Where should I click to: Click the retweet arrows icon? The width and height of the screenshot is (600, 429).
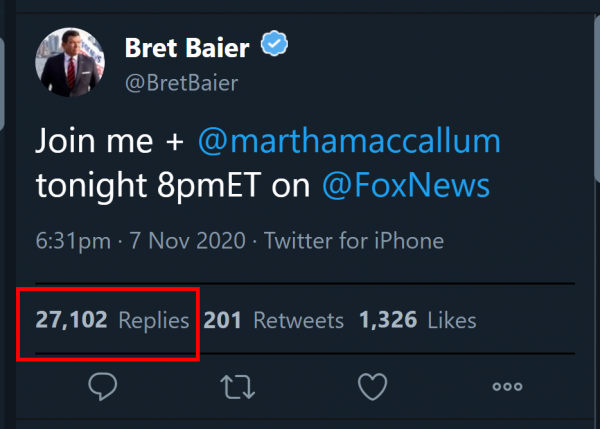(238, 386)
